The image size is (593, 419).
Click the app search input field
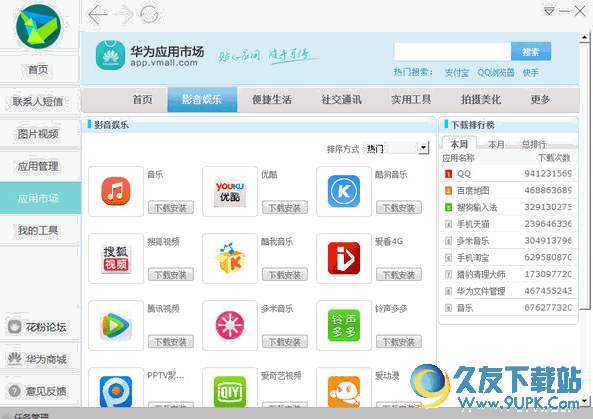pyautogui.click(x=452, y=51)
